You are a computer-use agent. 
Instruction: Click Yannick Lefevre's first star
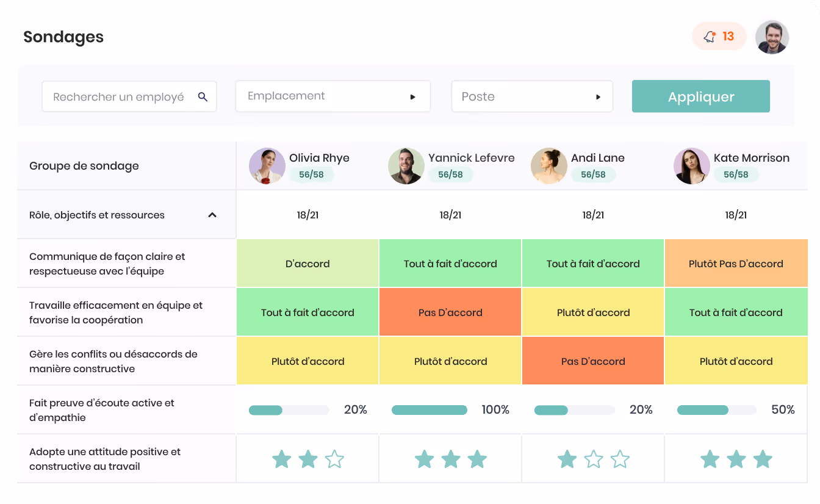coord(424,459)
